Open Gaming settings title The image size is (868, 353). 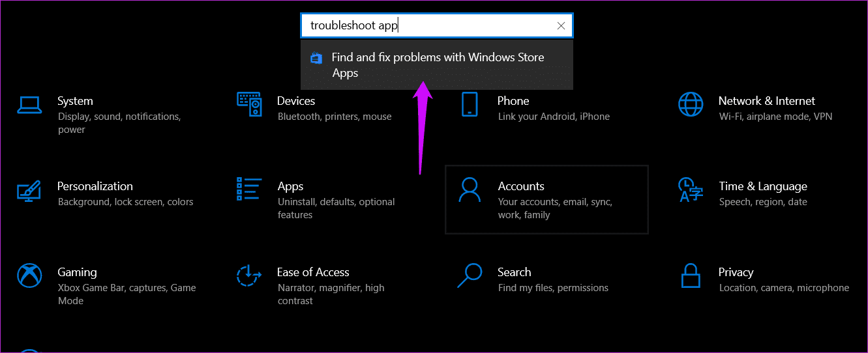pyautogui.click(x=77, y=272)
